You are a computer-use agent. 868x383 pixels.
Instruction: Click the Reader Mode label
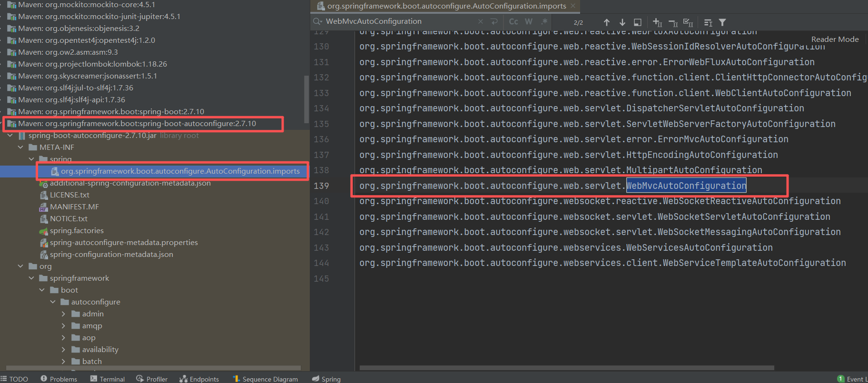pos(835,39)
